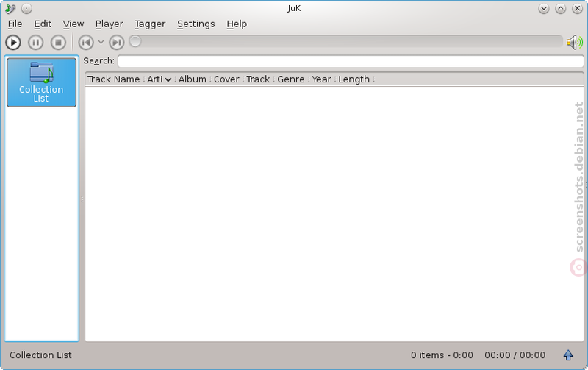Screen dimensions: 588x370
Task: Pause playback with the Pause button
Action: pos(35,43)
